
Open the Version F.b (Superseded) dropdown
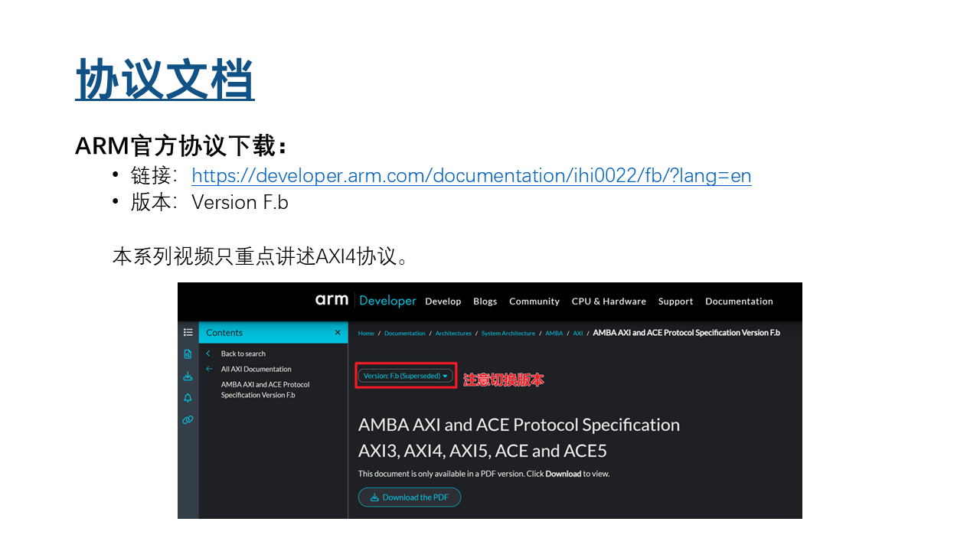point(406,376)
